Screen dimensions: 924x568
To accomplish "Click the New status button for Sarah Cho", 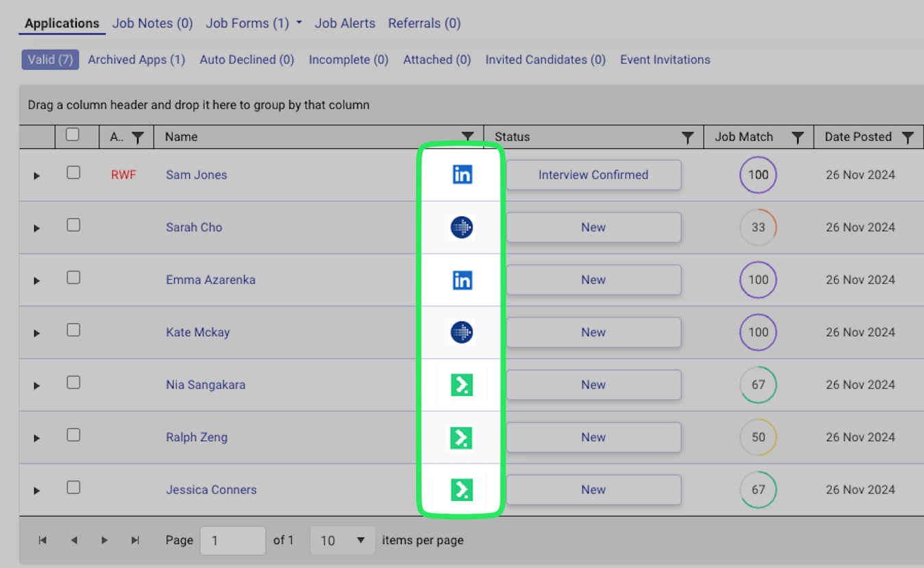I will 594,227.
